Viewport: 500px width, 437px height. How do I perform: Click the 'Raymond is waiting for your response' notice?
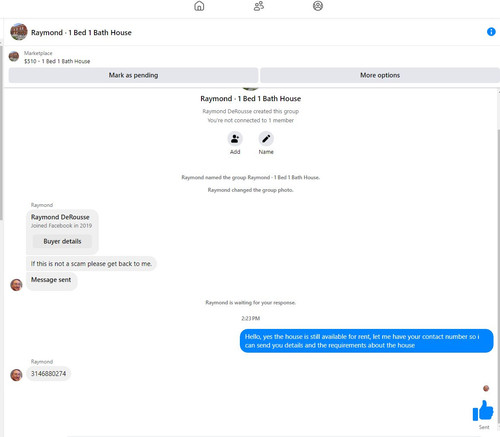[x=250, y=303]
